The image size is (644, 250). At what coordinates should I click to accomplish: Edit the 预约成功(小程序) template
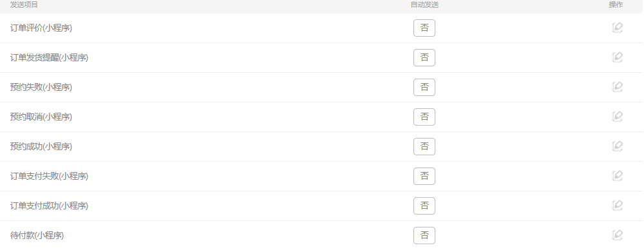(617, 146)
